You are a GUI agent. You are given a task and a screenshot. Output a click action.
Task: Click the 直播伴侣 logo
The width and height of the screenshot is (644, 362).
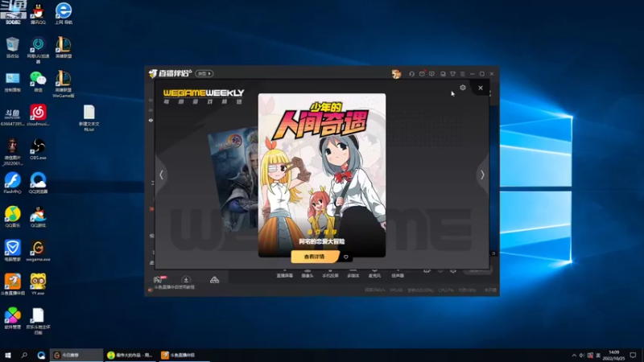tap(170, 73)
